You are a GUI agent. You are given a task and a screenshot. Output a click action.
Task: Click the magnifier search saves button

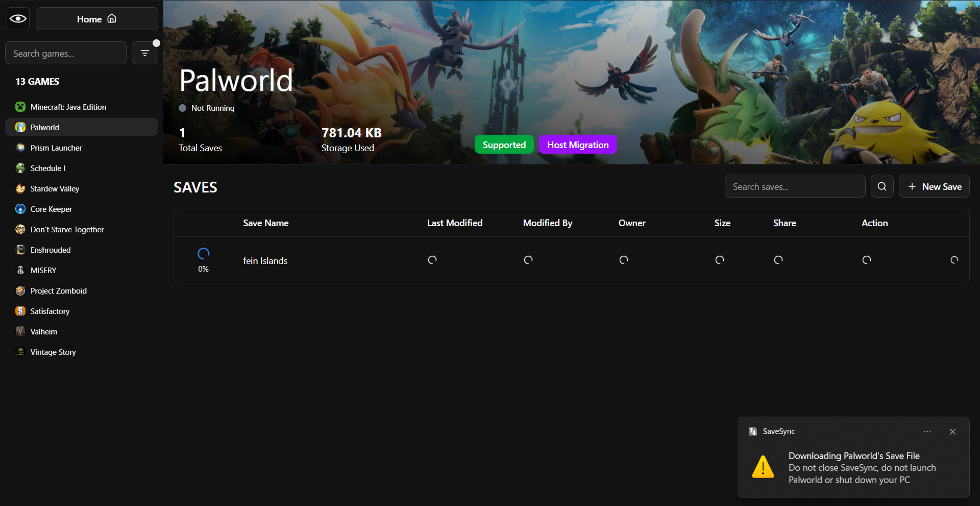882,186
